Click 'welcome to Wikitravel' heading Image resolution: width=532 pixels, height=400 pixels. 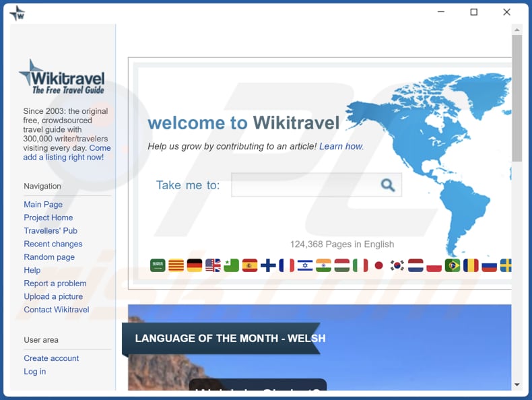(x=244, y=123)
